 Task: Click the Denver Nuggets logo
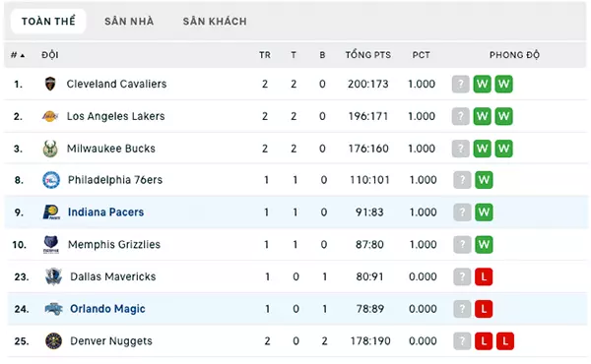(53, 341)
